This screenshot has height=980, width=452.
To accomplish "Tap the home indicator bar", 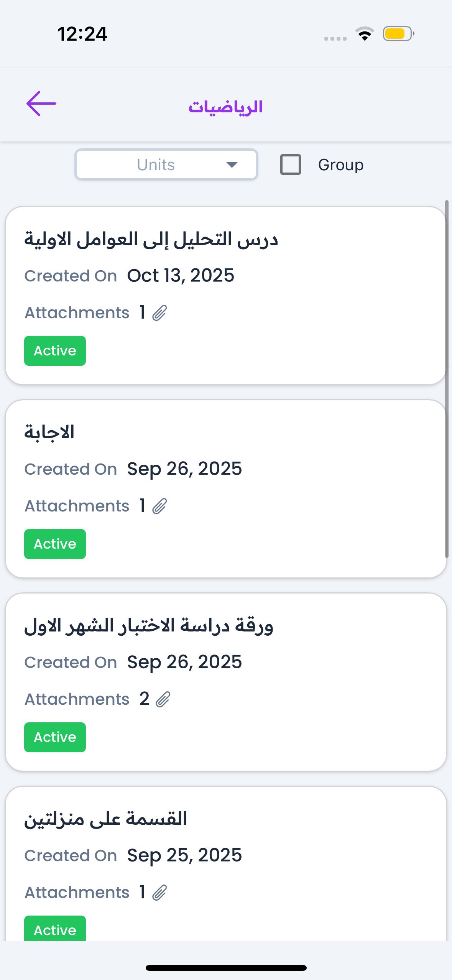I will [x=226, y=968].
